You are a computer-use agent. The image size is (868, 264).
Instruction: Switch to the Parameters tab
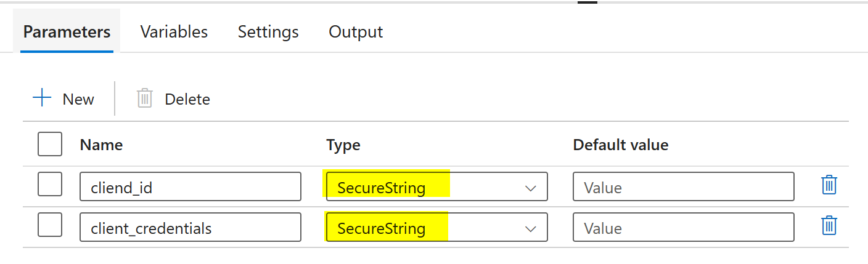pos(67,32)
